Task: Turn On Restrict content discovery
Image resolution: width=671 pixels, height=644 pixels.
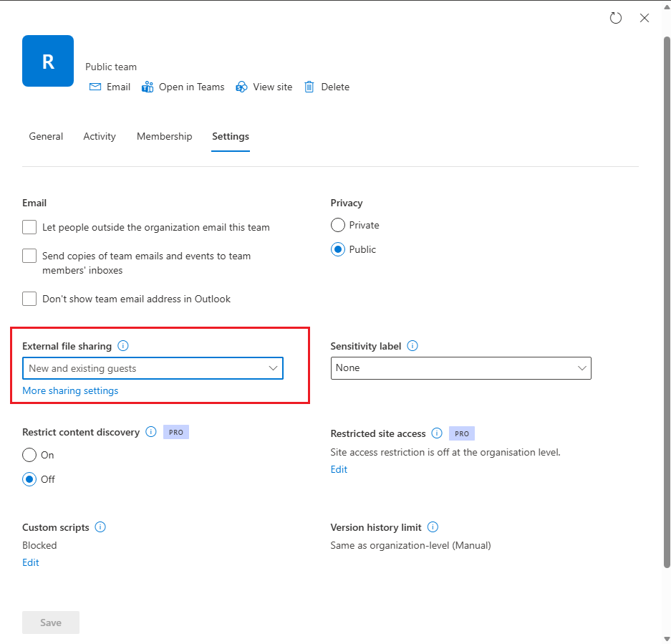Action: [x=29, y=455]
